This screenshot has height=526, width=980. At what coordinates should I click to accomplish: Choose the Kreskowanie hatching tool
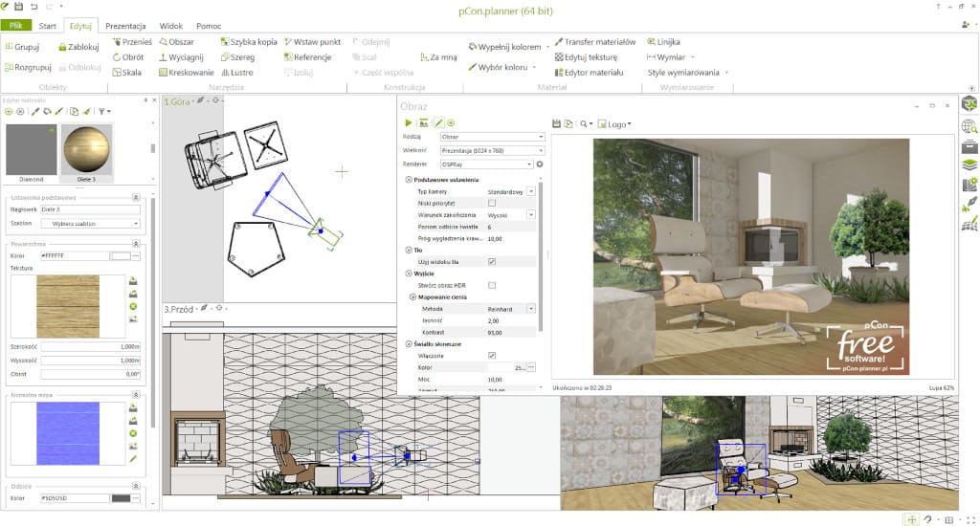tap(185, 72)
